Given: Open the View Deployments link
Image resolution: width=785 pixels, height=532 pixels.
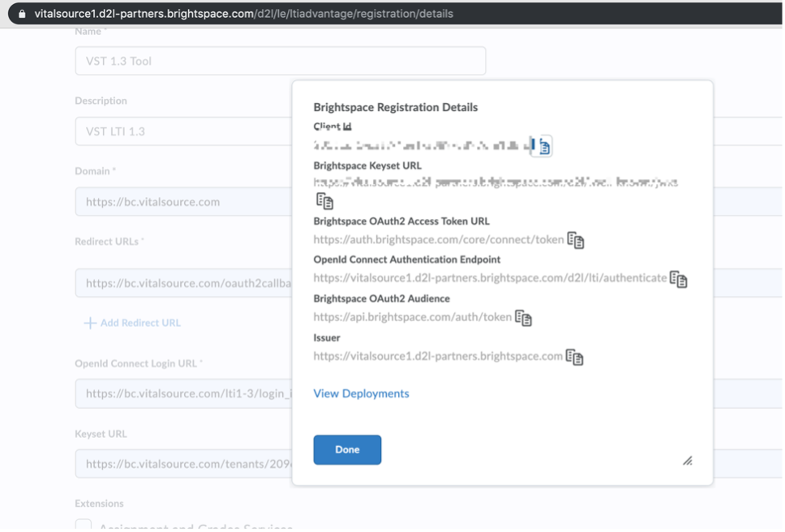Looking at the screenshot, I should [x=361, y=394].
